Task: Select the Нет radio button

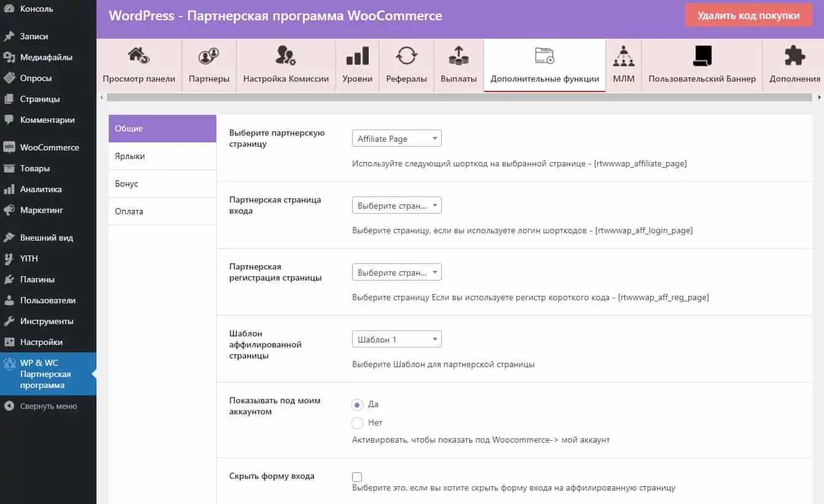Action: (357, 423)
